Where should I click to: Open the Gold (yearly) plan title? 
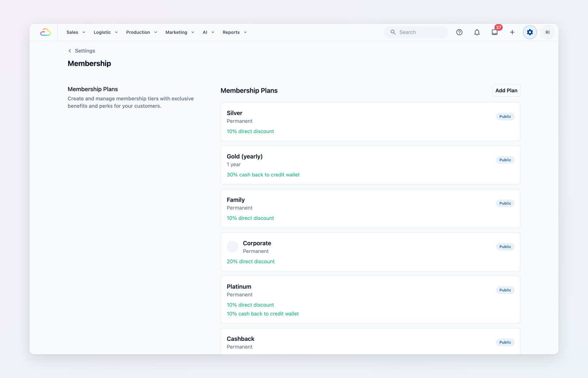[244, 156]
